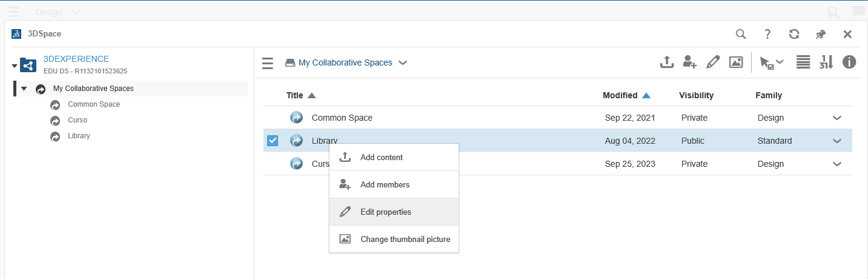868x279 pixels.
Task: Collapse the 3DEXPERIENCE platform node
Action: pos(15,66)
